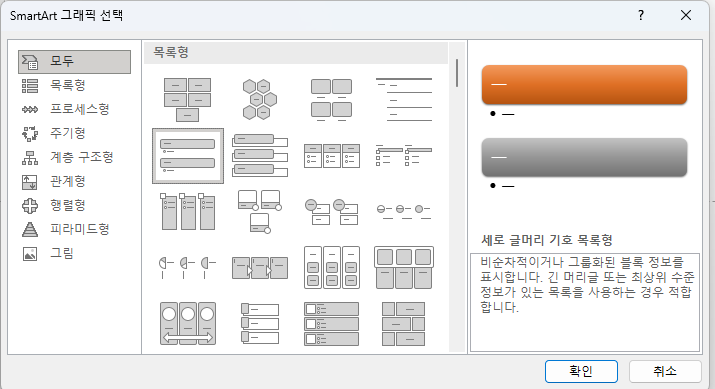
Task: Select the detailed process arrow-boxes layout
Action: pyautogui.click(x=259, y=268)
